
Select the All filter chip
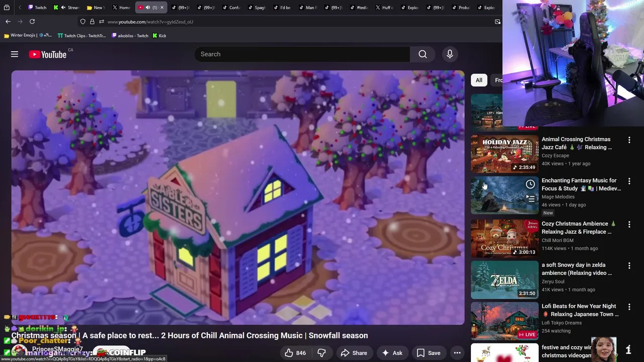pyautogui.click(x=479, y=80)
